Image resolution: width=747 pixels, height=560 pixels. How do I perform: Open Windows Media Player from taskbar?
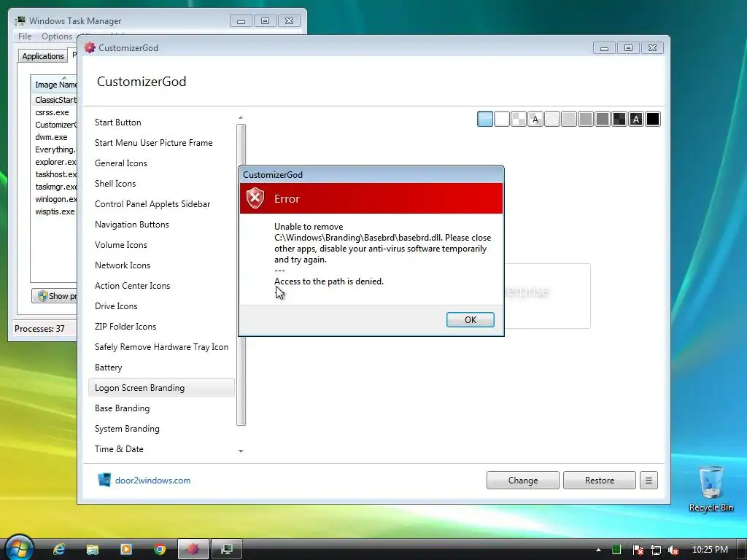click(126, 549)
